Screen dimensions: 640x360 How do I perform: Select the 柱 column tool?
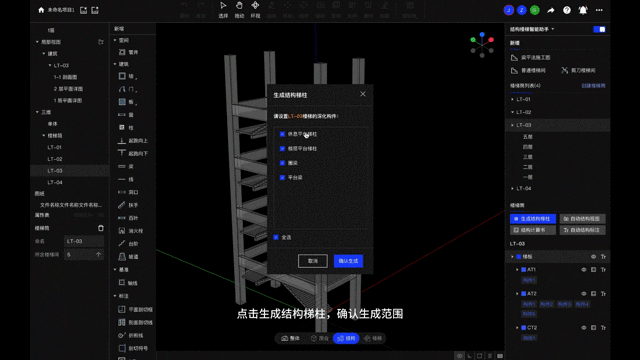[126, 128]
